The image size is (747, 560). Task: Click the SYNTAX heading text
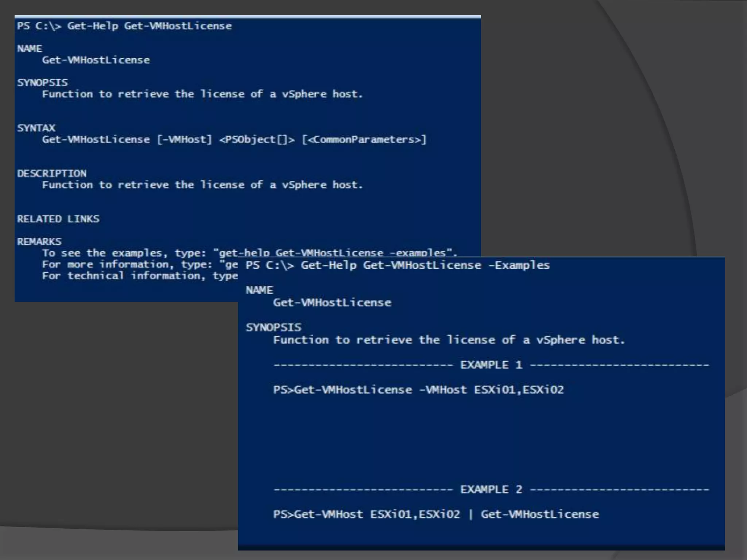[x=36, y=128]
